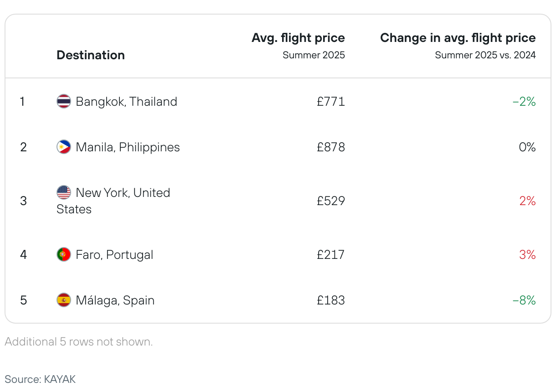Click the United States flag icon
Screen dimensions: 556x392
pos(64,193)
